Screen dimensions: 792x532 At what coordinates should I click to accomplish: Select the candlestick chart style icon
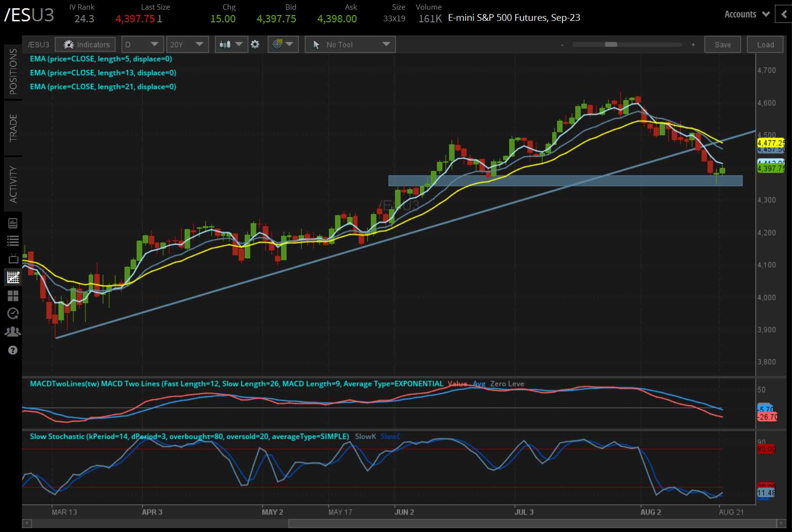click(225, 44)
